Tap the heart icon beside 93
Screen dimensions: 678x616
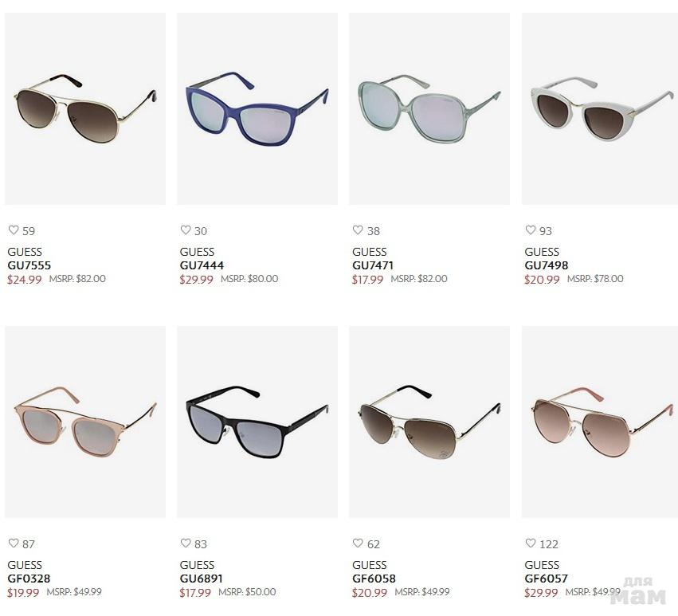point(531,230)
